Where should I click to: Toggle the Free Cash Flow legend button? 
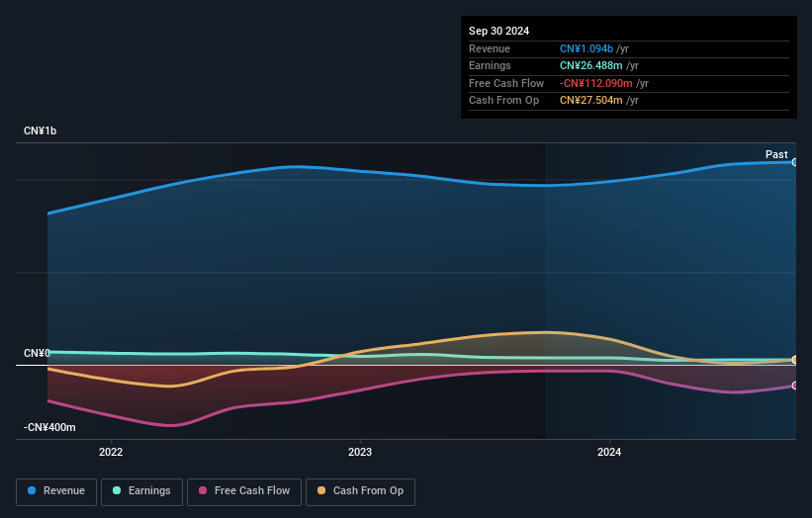244,491
